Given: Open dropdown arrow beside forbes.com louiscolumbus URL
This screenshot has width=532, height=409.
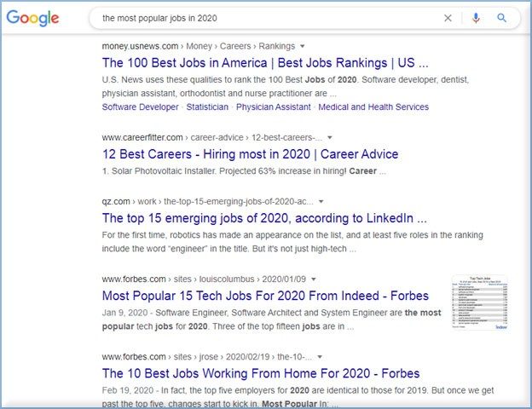Looking at the screenshot, I should pos(314,279).
